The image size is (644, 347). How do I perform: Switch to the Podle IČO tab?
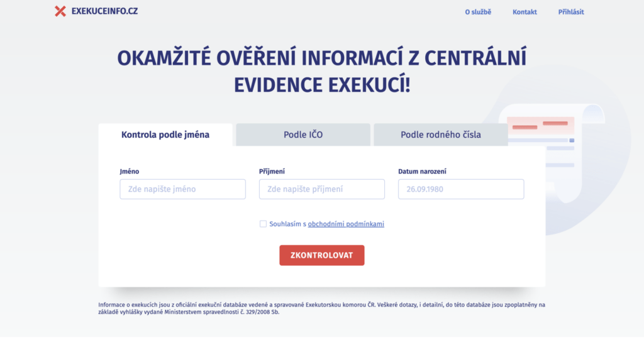pyautogui.click(x=303, y=135)
